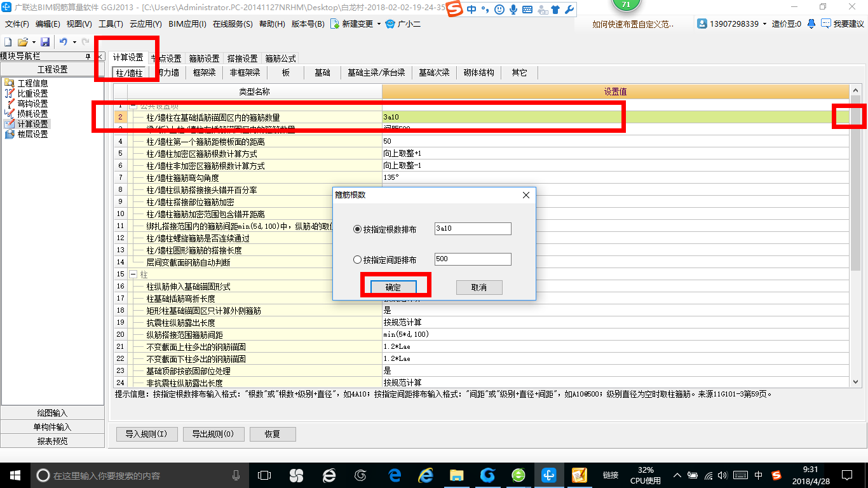
Task: Open Sogou toolbox wrench icon
Action: pyautogui.click(x=569, y=10)
